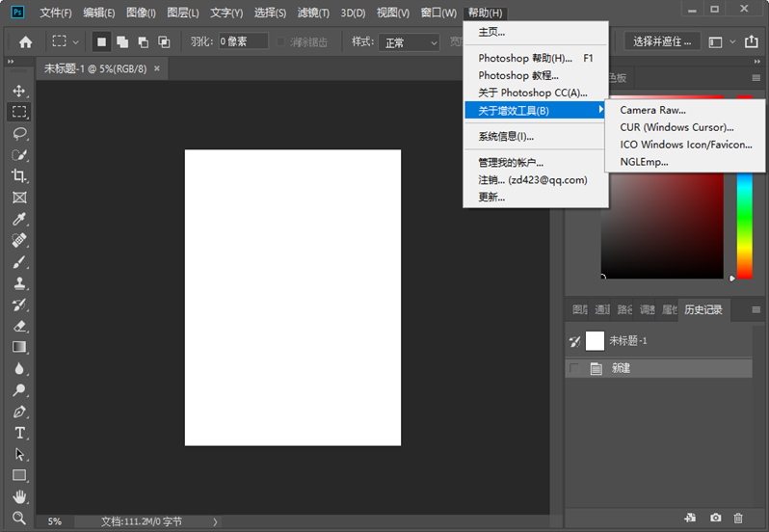The image size is (769, 532).
Task: Select the Move tool
Action: 19,91
